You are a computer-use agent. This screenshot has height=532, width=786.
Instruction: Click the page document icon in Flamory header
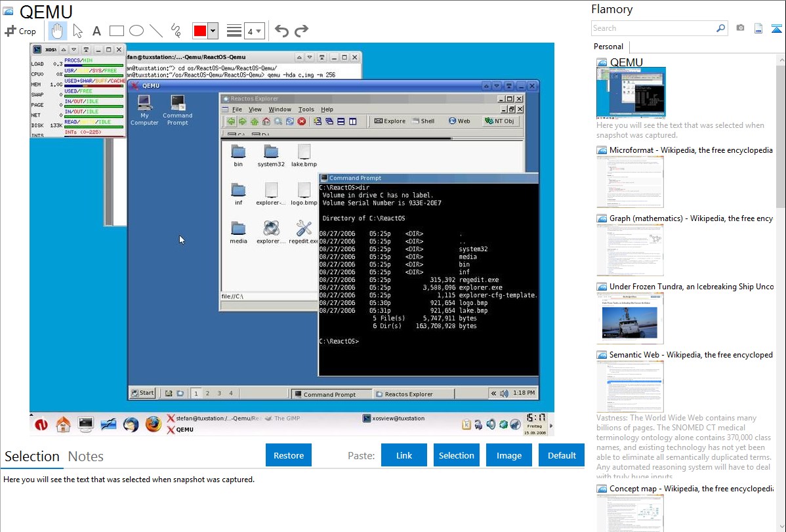[758, 29]
